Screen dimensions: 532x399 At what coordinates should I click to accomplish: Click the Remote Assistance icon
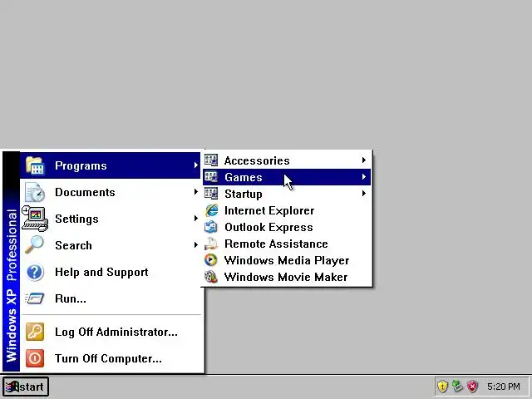tap(211, 244)
